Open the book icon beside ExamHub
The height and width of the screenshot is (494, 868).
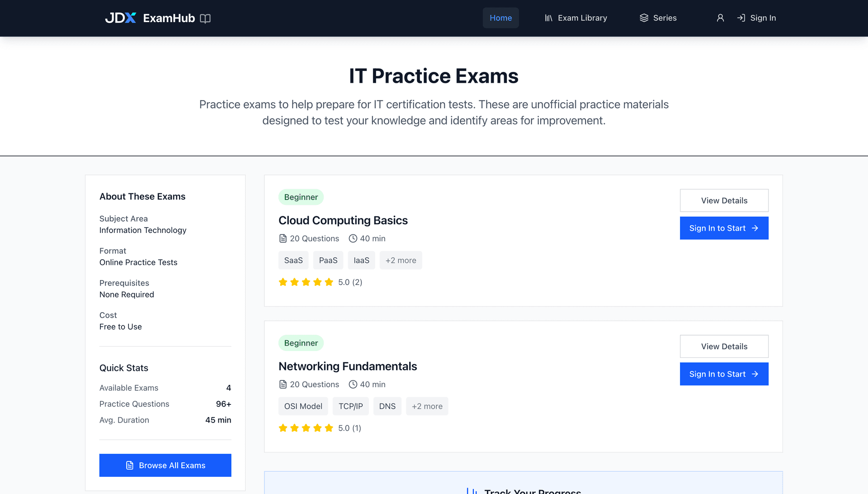206,19
